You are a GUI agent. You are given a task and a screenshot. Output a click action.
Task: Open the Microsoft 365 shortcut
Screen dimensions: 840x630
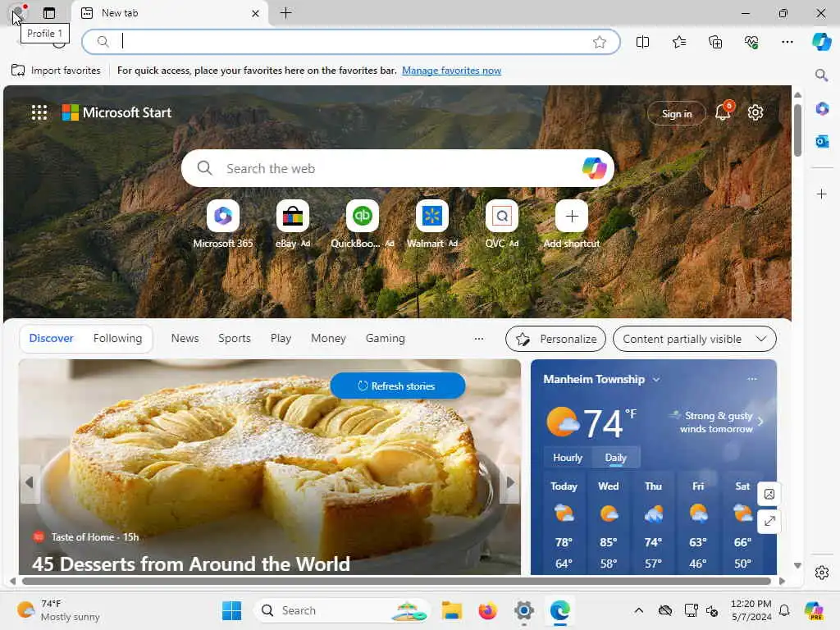click(223, 224)
